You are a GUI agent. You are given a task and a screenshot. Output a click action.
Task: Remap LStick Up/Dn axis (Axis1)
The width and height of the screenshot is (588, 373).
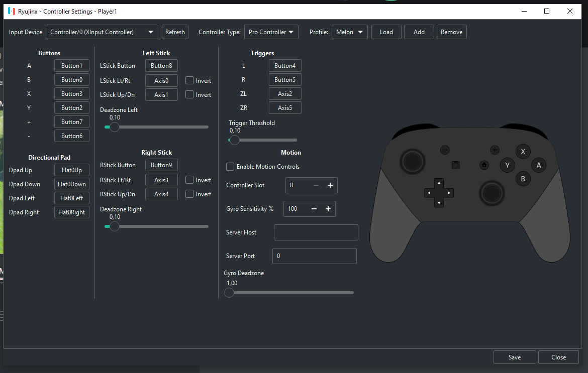[161, 95]
